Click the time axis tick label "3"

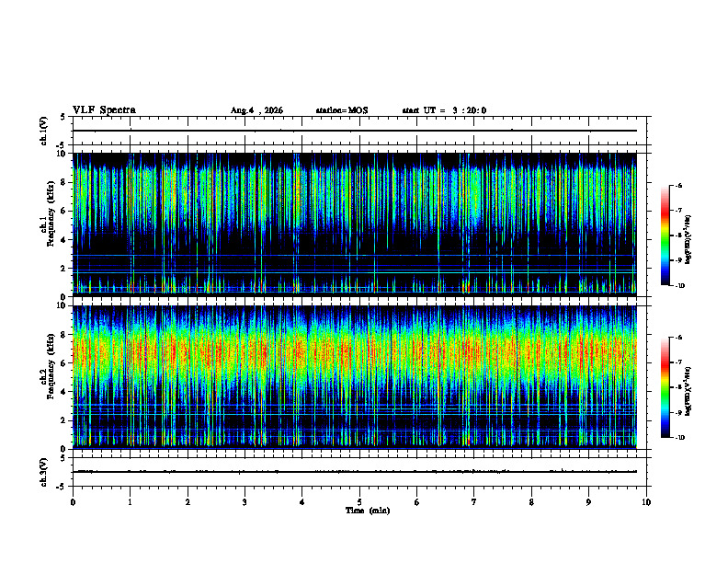tap(245, 502)
